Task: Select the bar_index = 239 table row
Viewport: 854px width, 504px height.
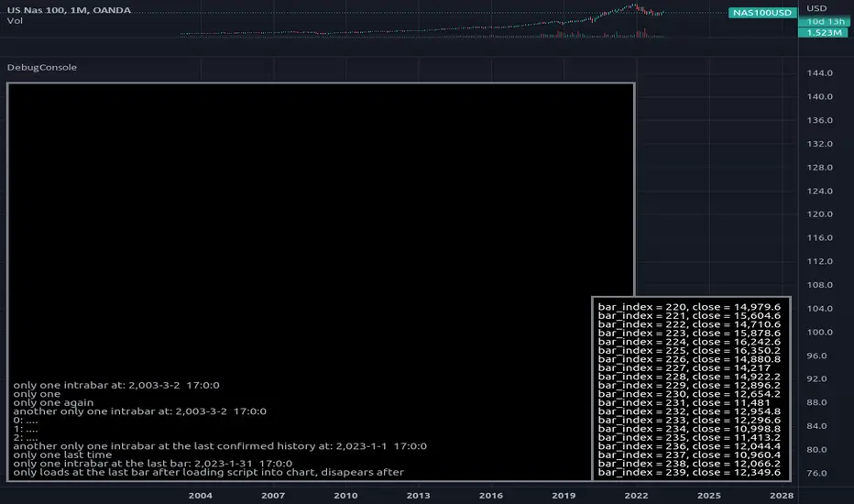Action: [688, 472]
